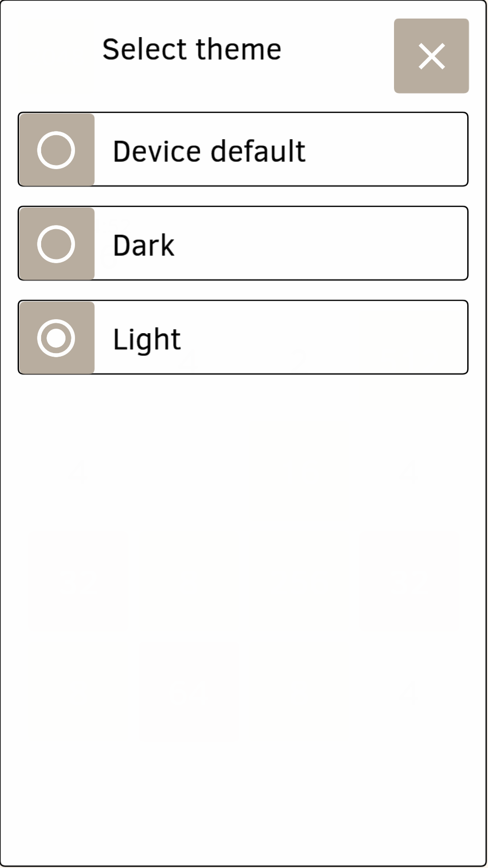The height and width of the screenshot is (868, 488).
Task: Tap the empty circle beside Device default
Action: click(56, 150)
